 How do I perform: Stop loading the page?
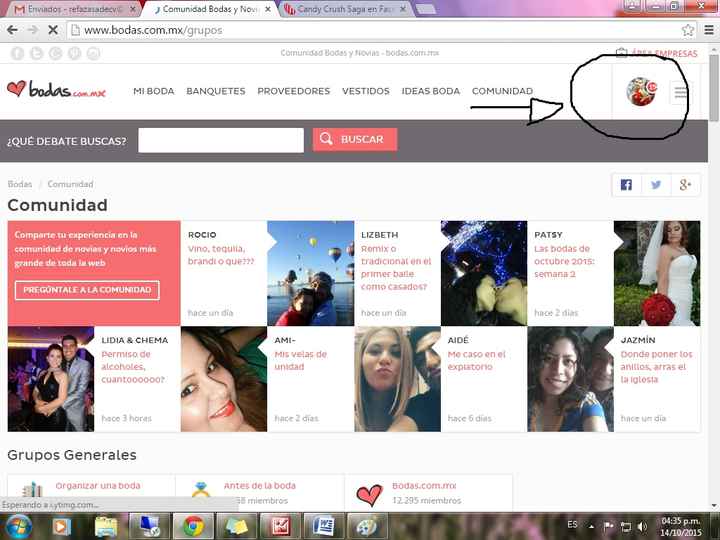(52, 30)
